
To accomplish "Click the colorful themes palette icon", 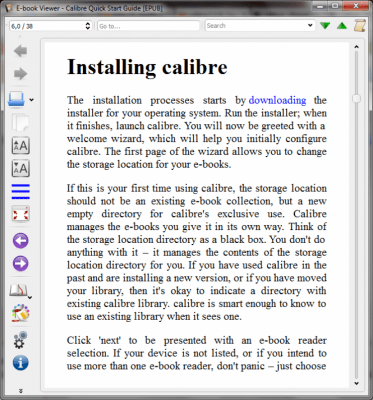I will tap(21, 313).
